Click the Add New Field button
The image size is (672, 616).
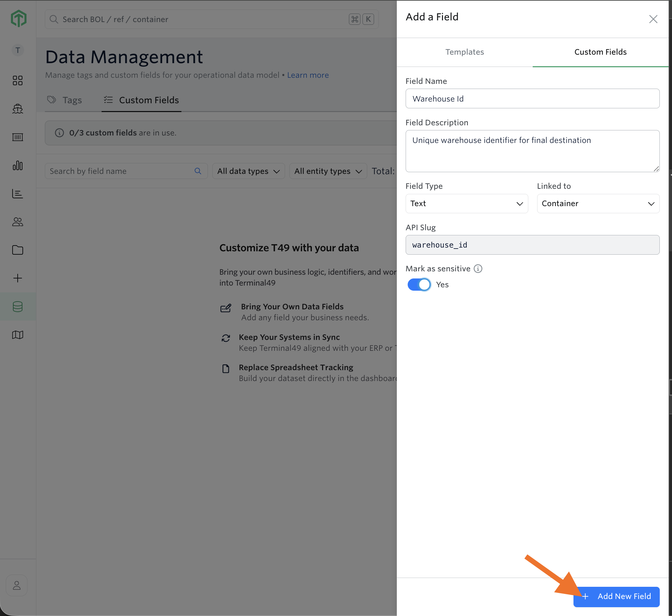tap(616, 597)
